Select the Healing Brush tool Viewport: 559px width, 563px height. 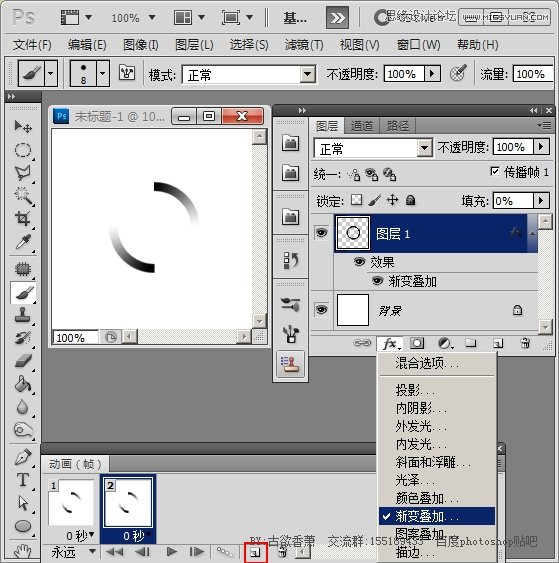point(23,269)
